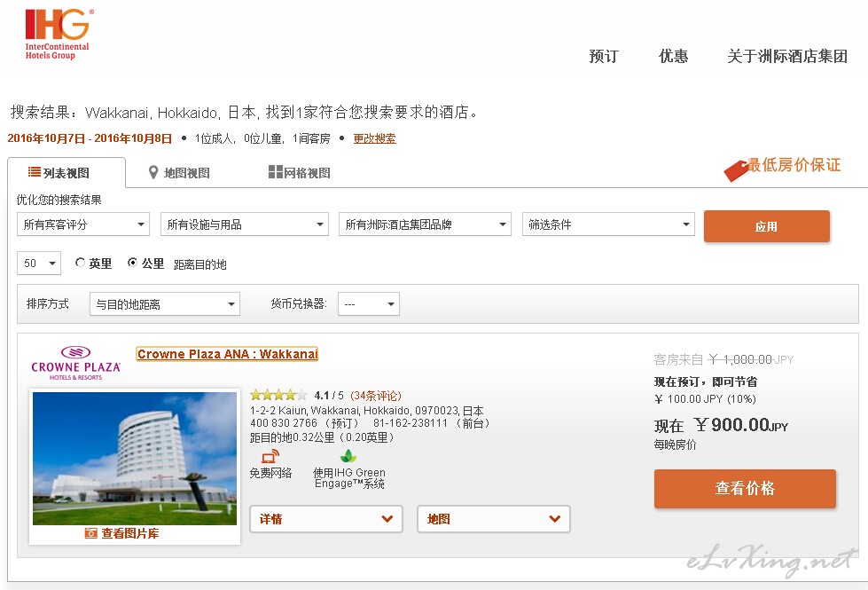
Task: Open the 排序方式 dropdown 与目的地距离
Action: pos(165,304)
